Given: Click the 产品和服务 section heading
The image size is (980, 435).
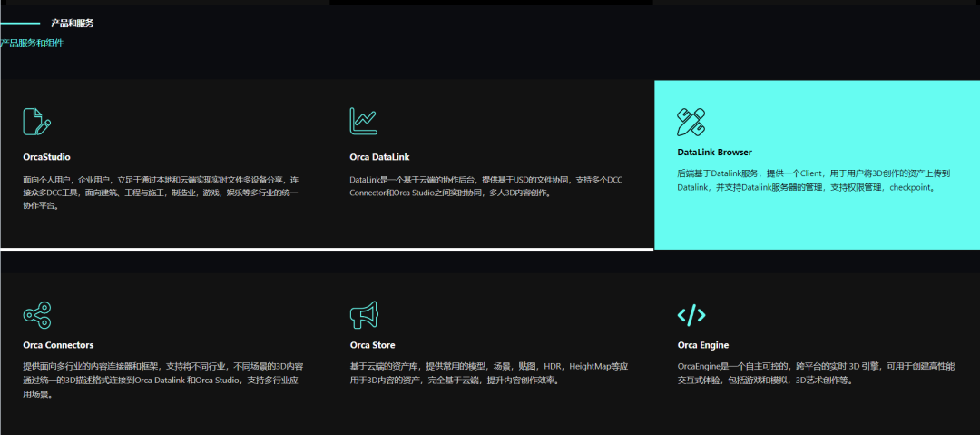Looking at the screenshot, I should pyautogui.click(x=73, y=24).
